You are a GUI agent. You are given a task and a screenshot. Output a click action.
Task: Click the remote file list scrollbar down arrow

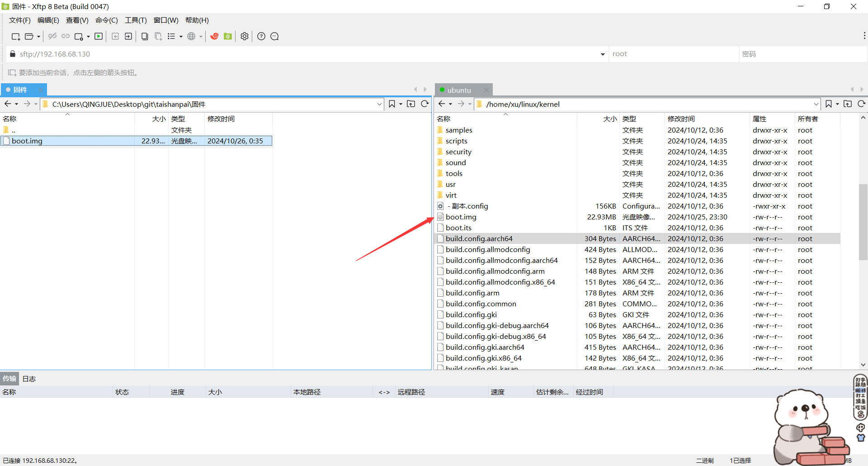click(x=863, y=365)
